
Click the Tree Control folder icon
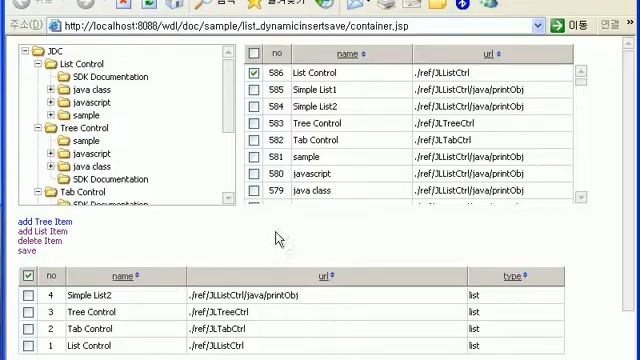pos(51,128)
